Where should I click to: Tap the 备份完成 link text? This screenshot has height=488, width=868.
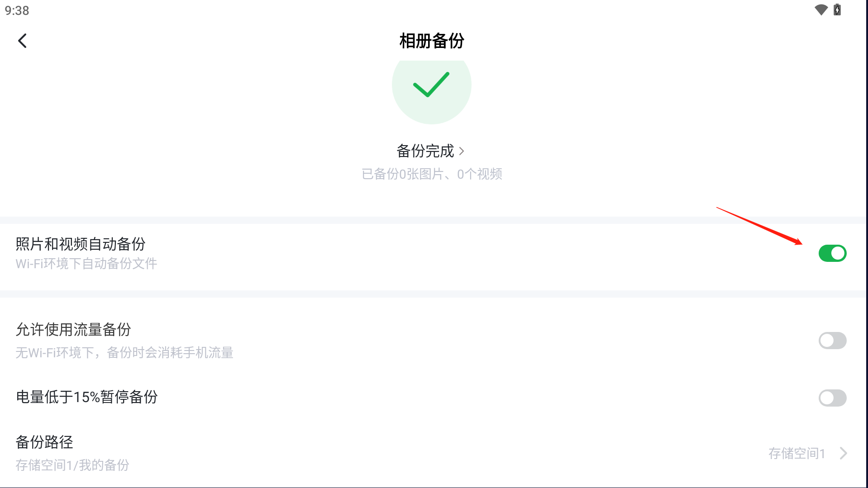tap(425, 151)
